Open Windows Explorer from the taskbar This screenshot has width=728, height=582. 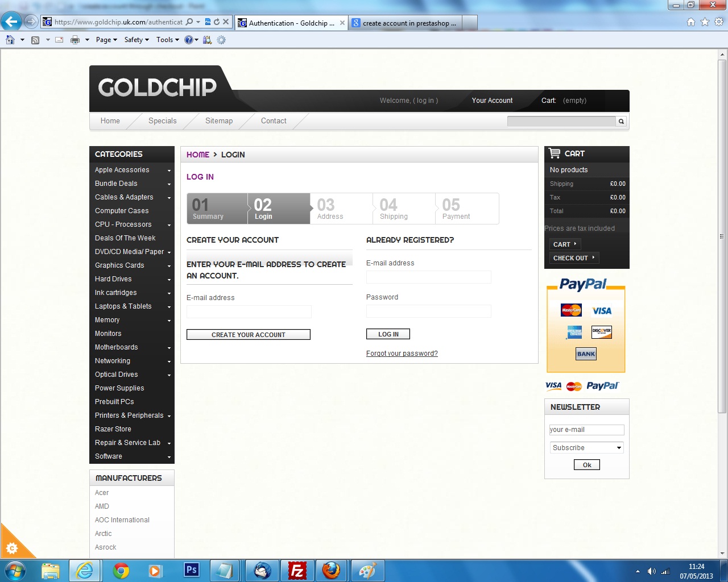click(x=50, y=570)
